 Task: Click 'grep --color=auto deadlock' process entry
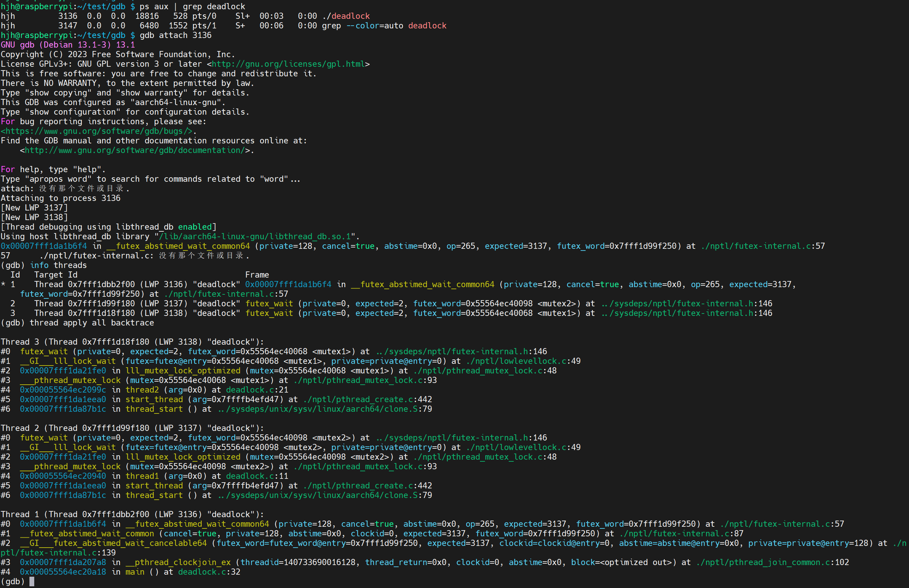tap(384, 26)
